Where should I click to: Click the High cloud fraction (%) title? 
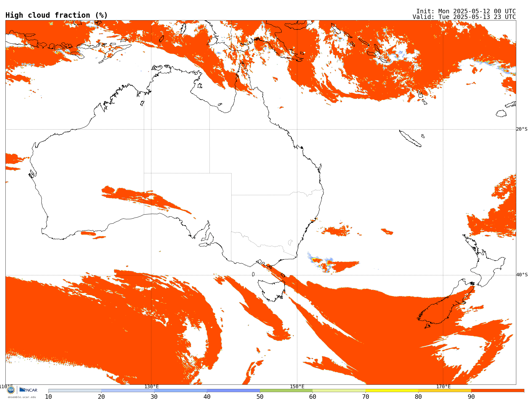tap(57, 15)
